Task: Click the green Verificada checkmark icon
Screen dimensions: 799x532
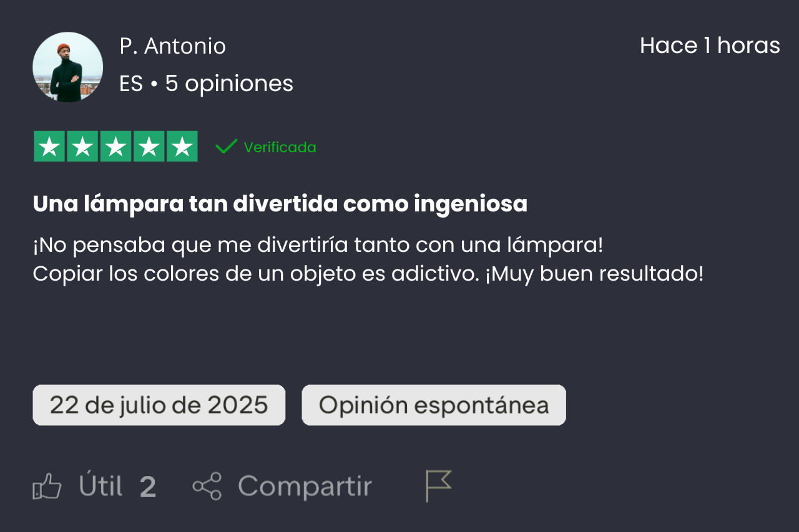Action: [x=226, y=147]
